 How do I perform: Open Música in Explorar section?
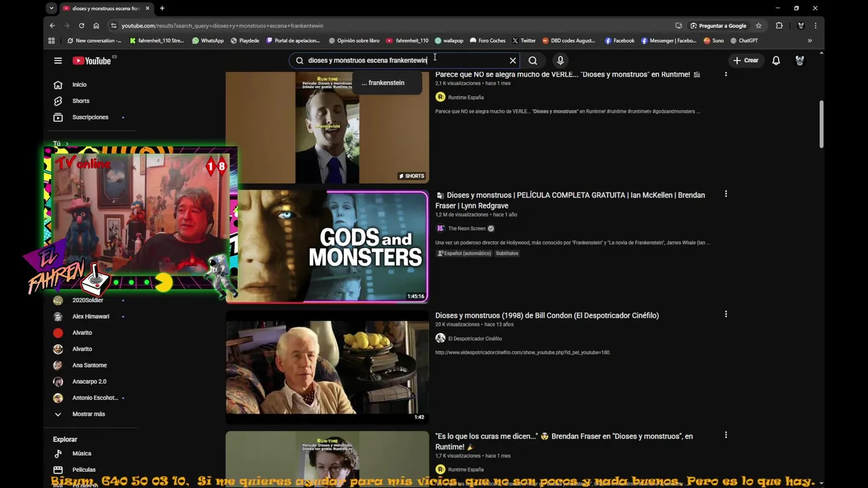[81, 453]
